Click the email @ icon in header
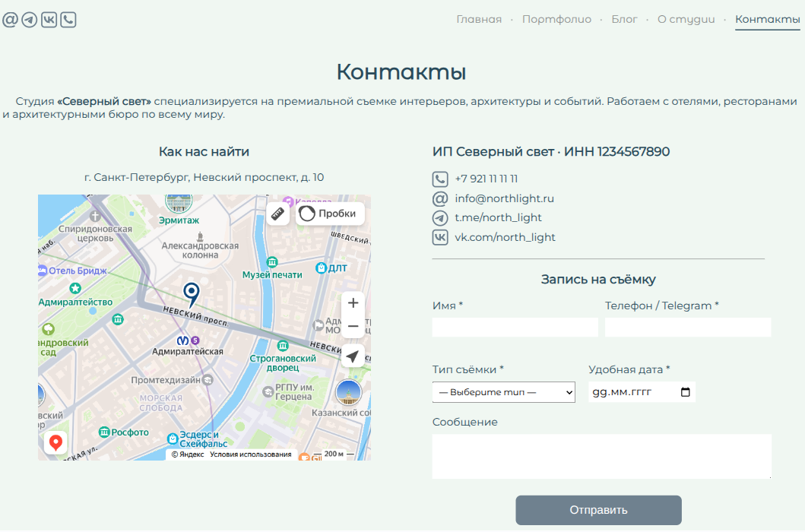 [x=11, y=20]
